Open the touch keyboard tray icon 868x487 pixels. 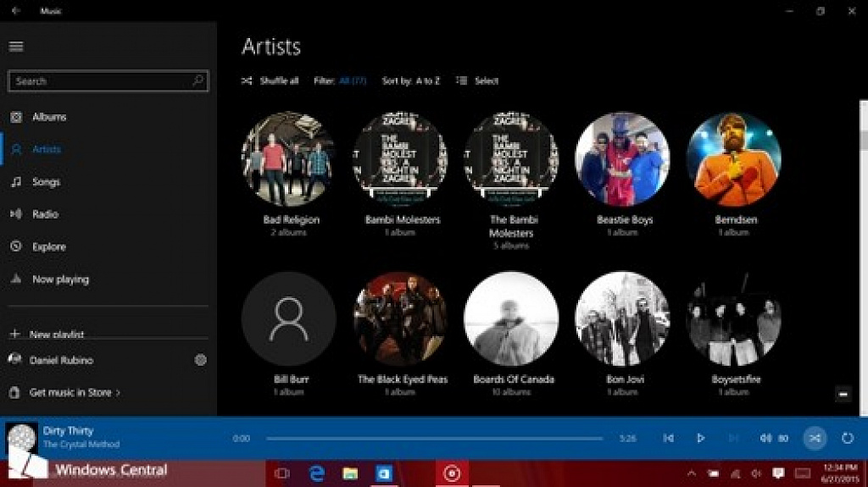pos(802,473)
